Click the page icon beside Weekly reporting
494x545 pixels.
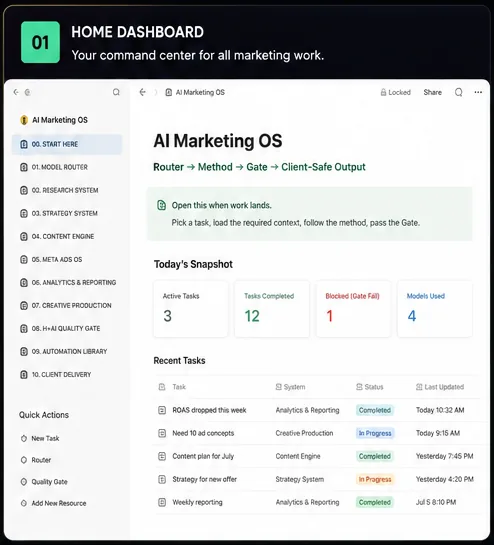162,502
